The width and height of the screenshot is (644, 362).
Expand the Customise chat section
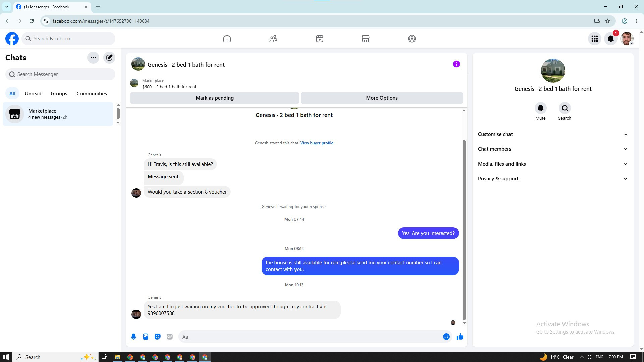(x=552, y=134)
